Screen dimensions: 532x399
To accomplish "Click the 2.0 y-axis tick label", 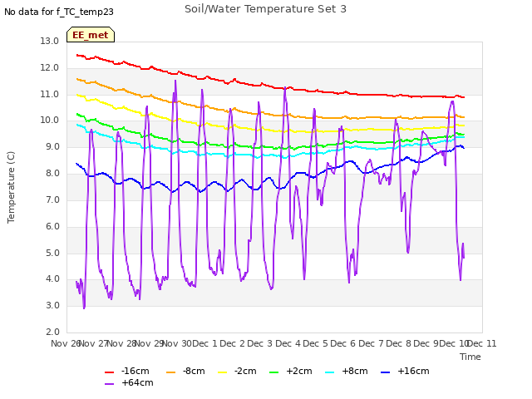I will (x=52, y=332).
